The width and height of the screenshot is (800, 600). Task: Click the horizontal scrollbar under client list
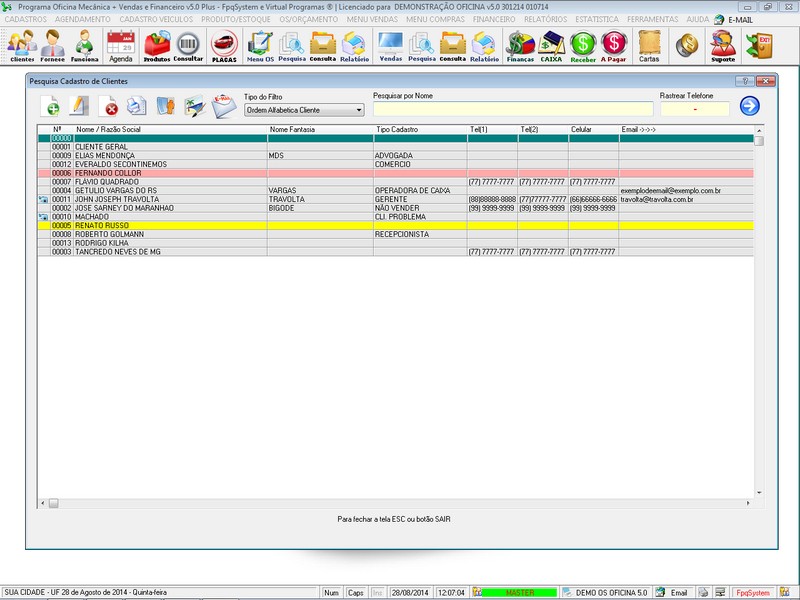click(400, 502)
